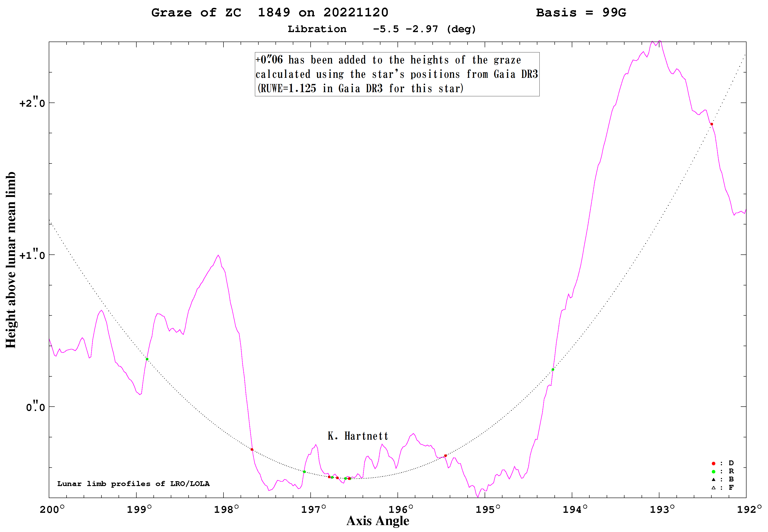The image size is (768, 532).
Task: Click the green data point near 194.2°
Action: click(x=553, y=370)
